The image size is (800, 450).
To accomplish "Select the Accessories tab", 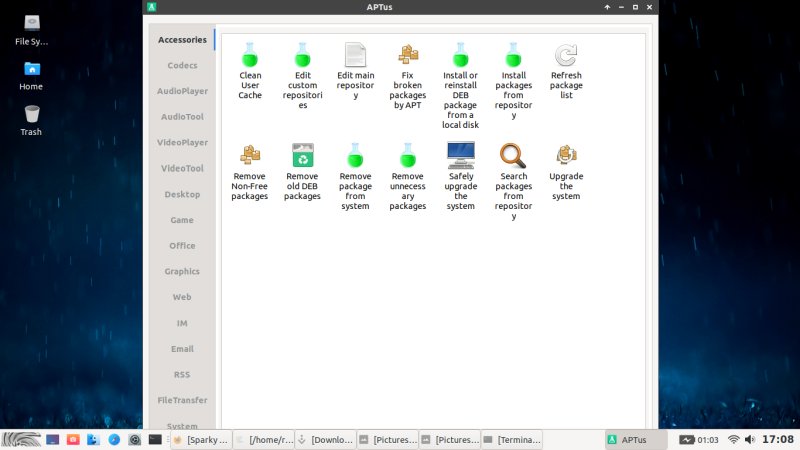I will coord(182,39).
